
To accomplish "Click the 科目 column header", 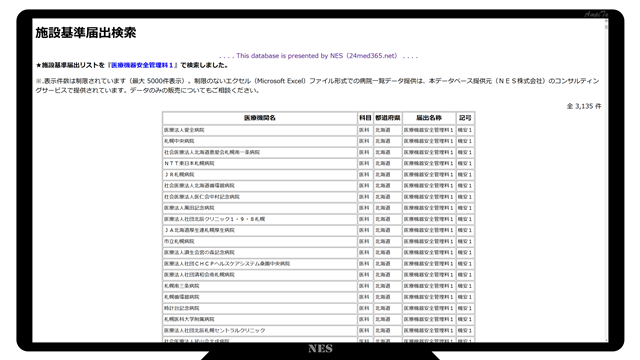I will coord(365,118).
